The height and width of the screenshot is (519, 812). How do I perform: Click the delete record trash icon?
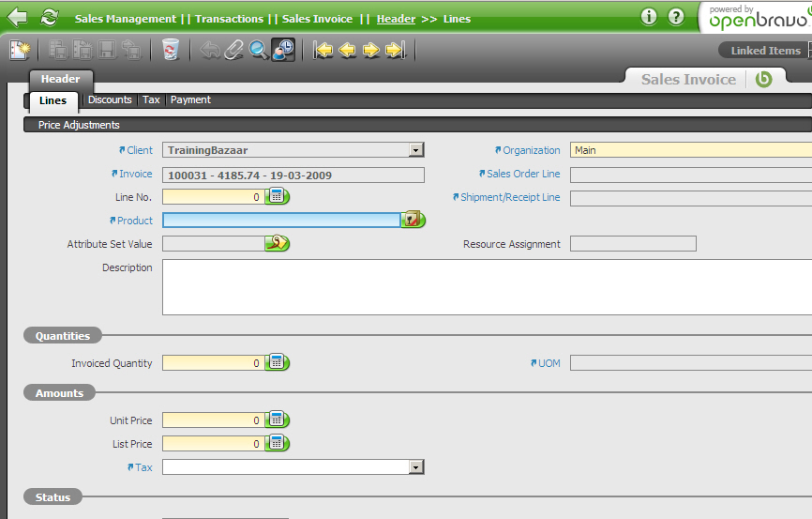click(170, 50)
